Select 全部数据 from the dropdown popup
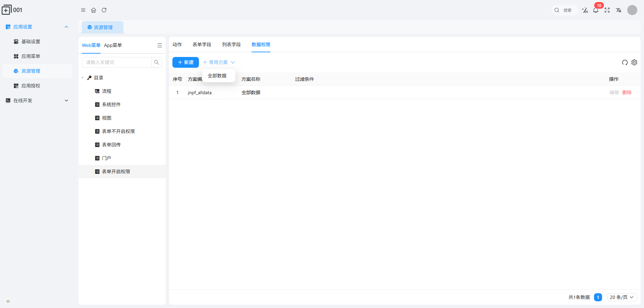The image size is (644, 308). coord(217,76)
